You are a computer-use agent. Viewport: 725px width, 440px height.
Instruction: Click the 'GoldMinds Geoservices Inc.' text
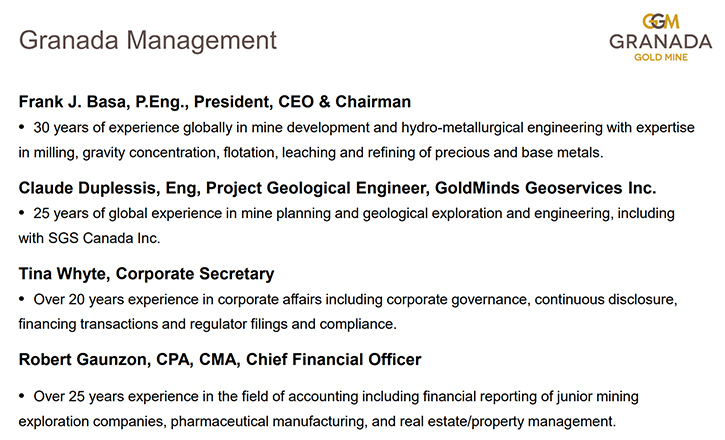[546, 188]
